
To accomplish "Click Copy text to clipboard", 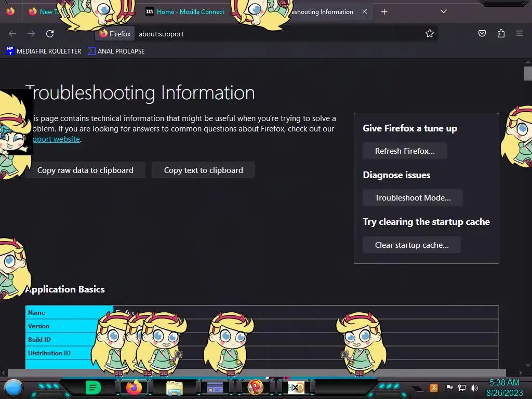I will click(x=203, y=170).
